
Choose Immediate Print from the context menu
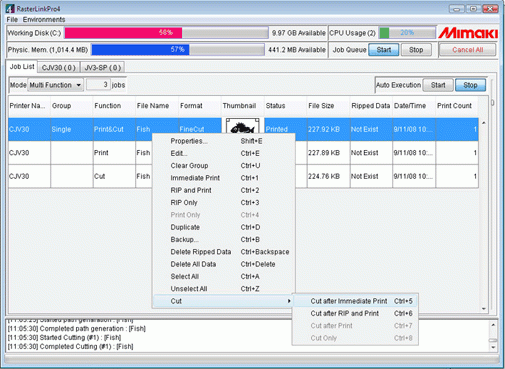[223, 178]
